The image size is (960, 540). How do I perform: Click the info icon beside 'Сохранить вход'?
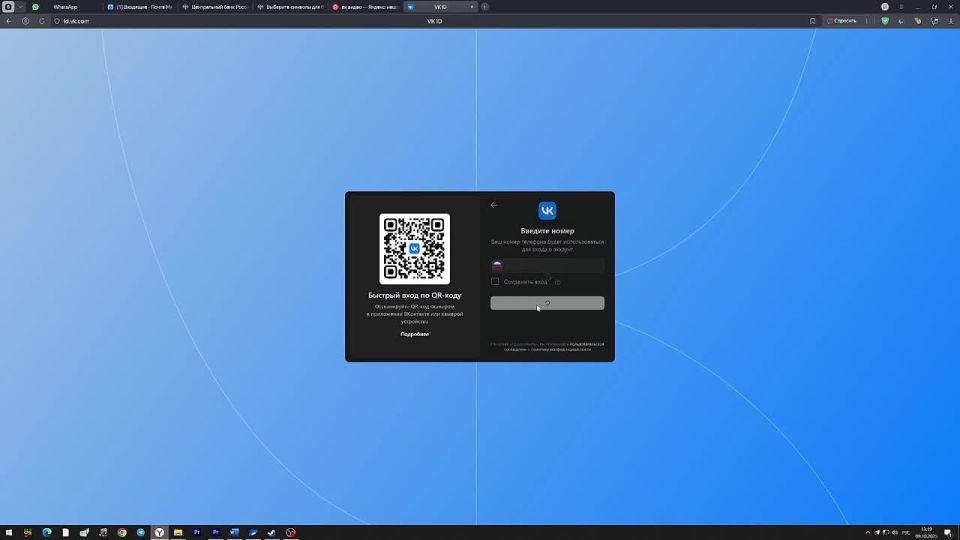[557, 282]
